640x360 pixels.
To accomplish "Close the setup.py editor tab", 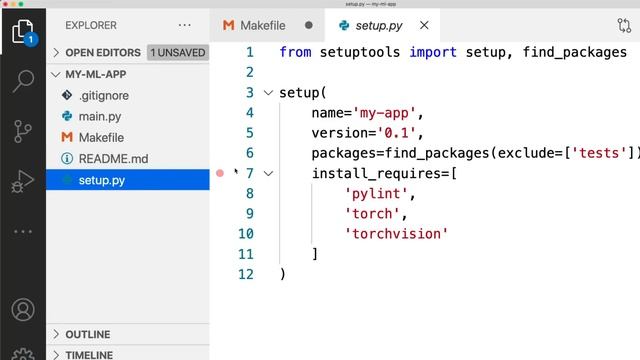I will pos(424,25).
